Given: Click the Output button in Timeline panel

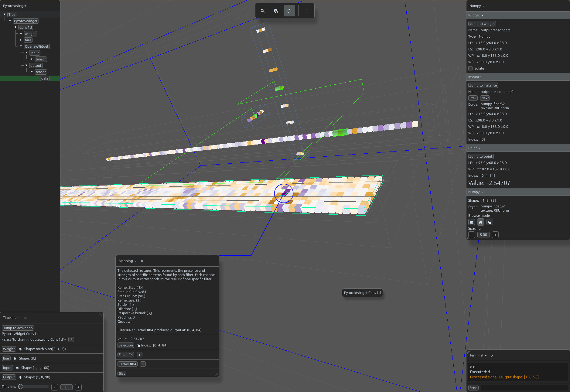Looking at the screenshot, I should tap(9, 377).
